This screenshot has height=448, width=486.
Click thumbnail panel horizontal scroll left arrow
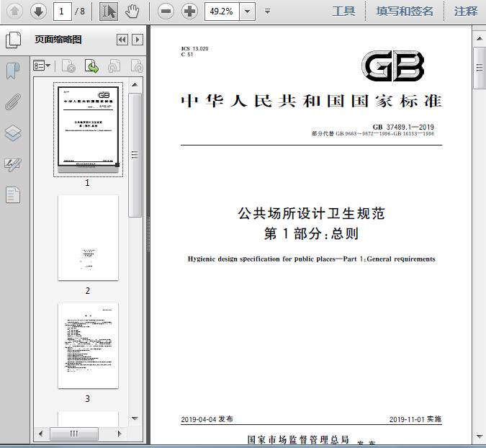(x=40, y=434)
